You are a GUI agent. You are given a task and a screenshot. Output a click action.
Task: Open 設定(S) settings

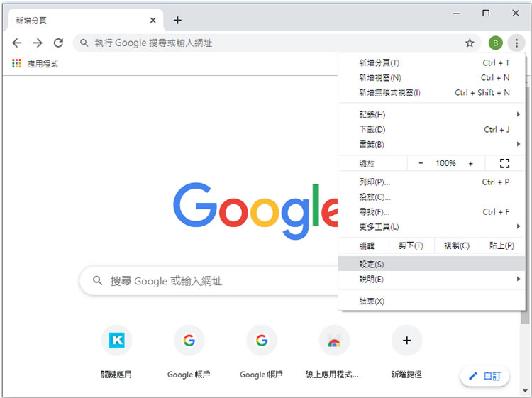[x=431, y=264]
